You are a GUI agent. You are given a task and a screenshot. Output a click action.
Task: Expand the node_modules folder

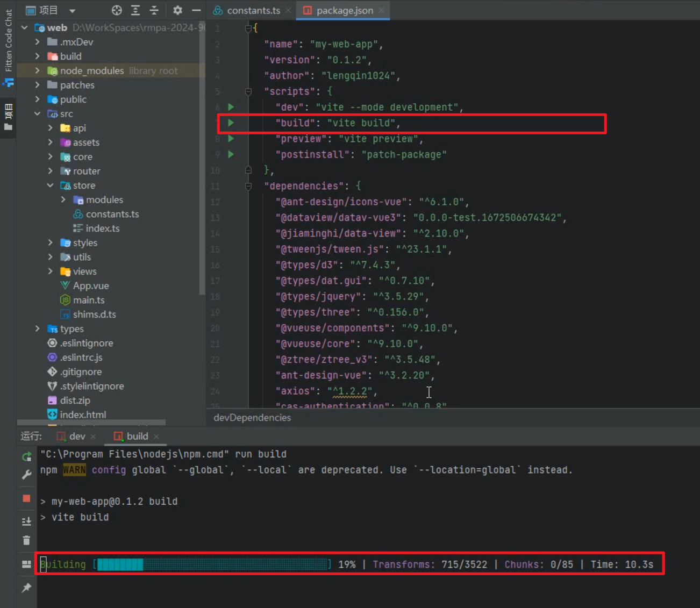click(x=37, y=70)
